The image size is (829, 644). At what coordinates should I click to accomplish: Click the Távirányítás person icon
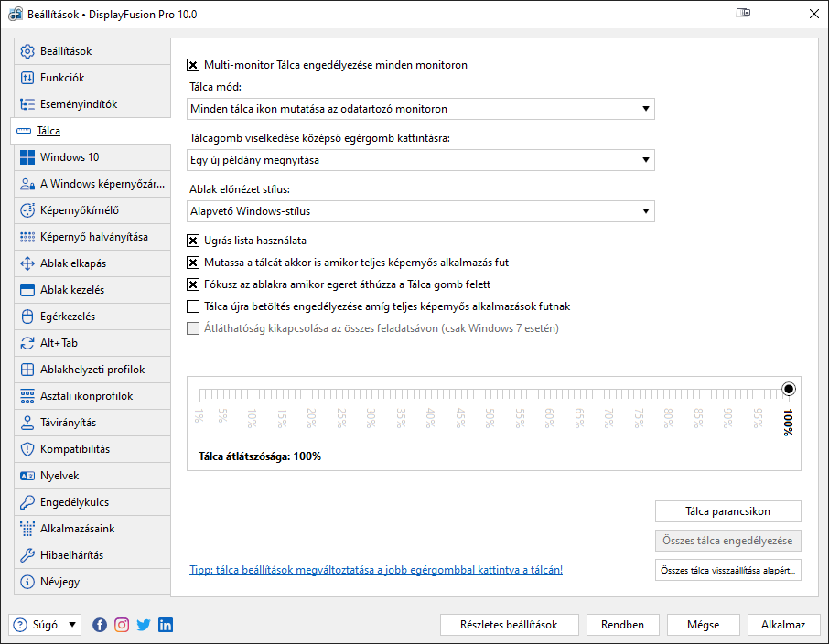pos(27,423)
